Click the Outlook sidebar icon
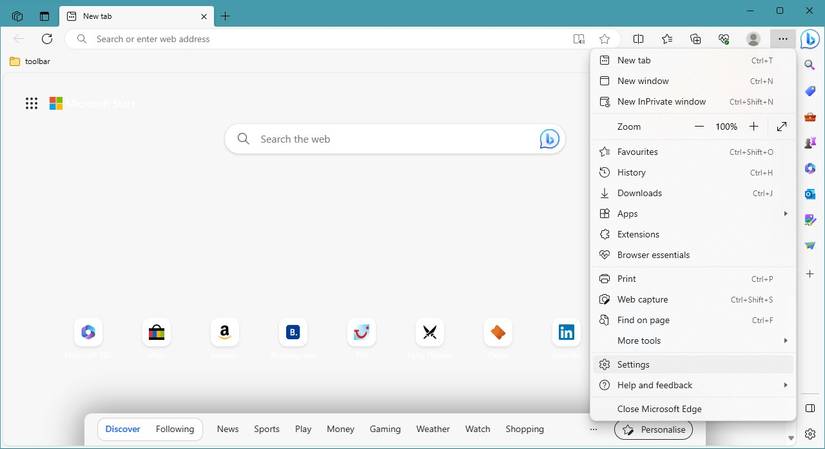The height and width of the screenshot is (449, 825). click(810, 194)
